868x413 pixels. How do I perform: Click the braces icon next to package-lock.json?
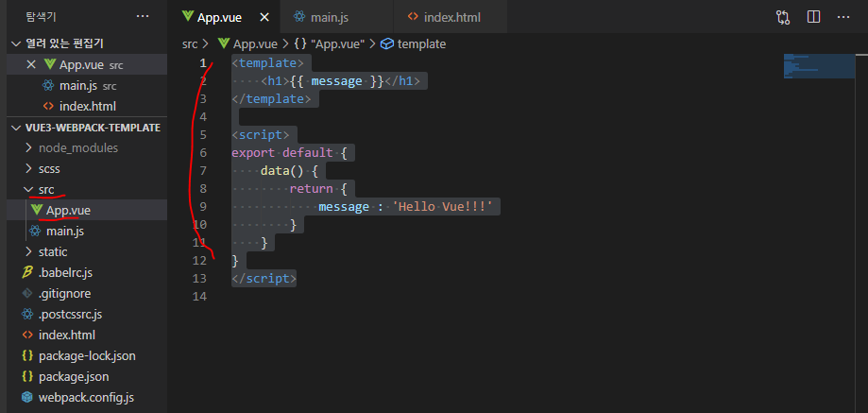[x=27, y=355]
